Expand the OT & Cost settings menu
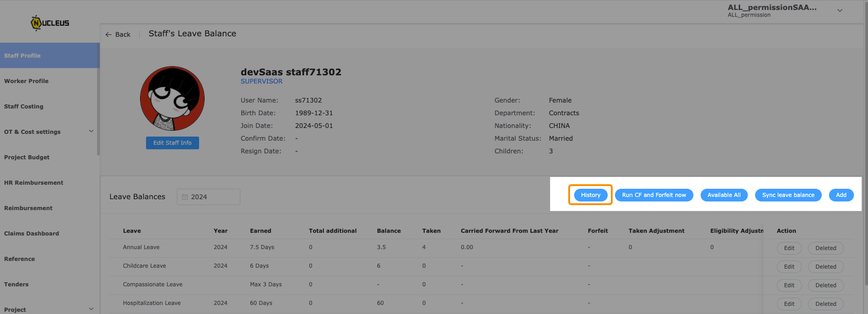This screenshot has height=314, width=868. (91, 132)
